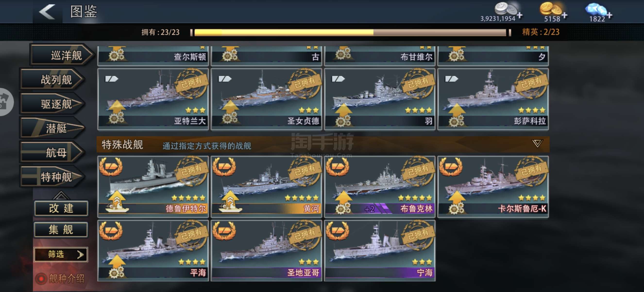
Task: Go back using the top-left arrow
Action: 47,11
